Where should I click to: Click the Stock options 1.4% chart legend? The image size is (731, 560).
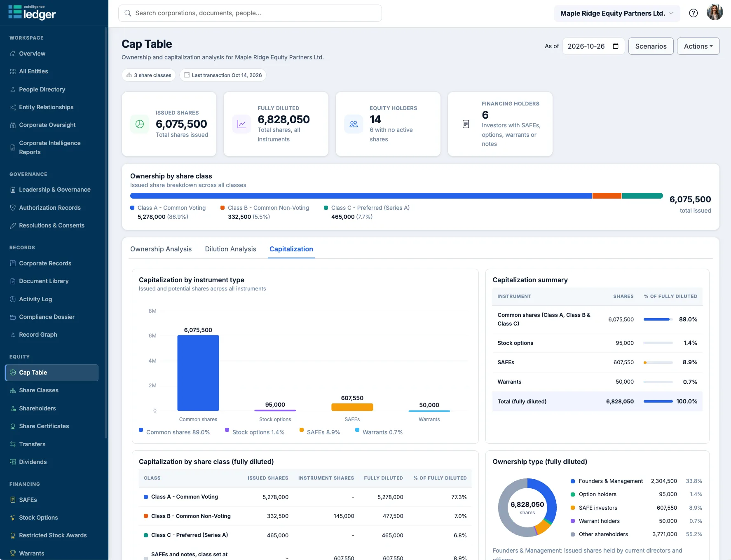coord(255,432)
